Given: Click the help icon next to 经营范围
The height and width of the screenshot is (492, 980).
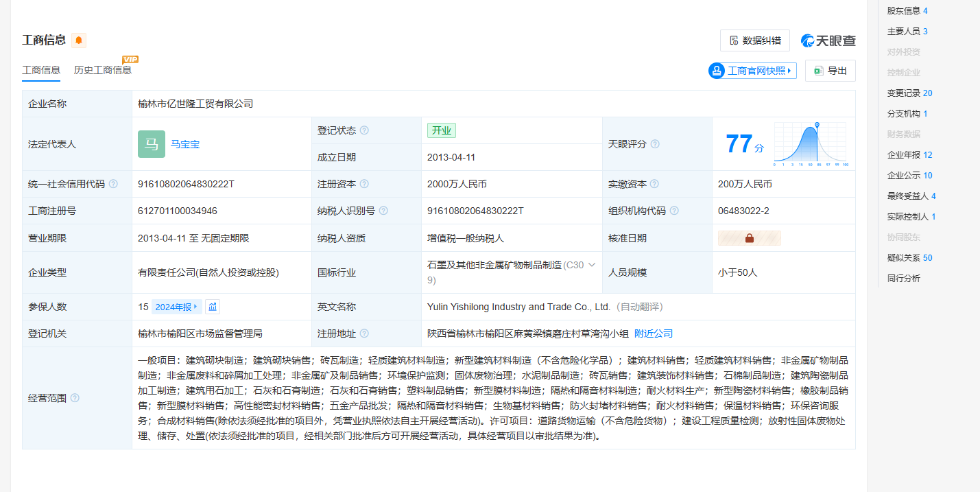Looking at the screenshot, I should [x=75, y=398].
